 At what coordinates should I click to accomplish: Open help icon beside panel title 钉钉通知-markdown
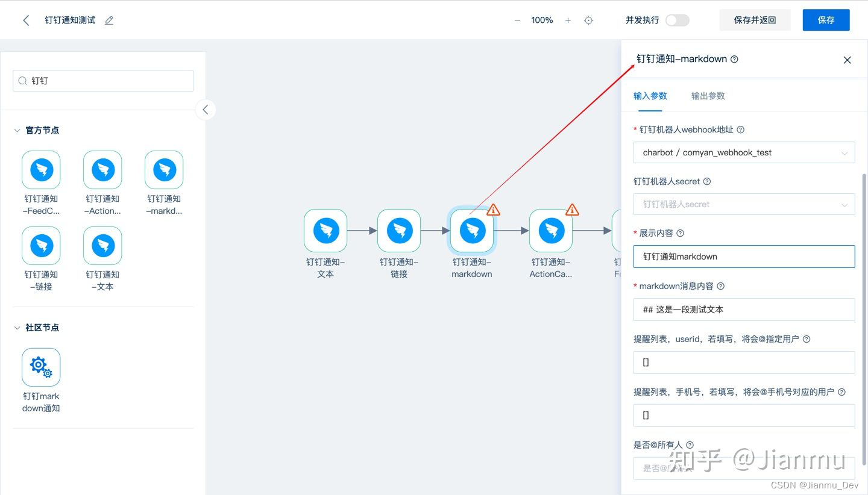click(734, 59)
